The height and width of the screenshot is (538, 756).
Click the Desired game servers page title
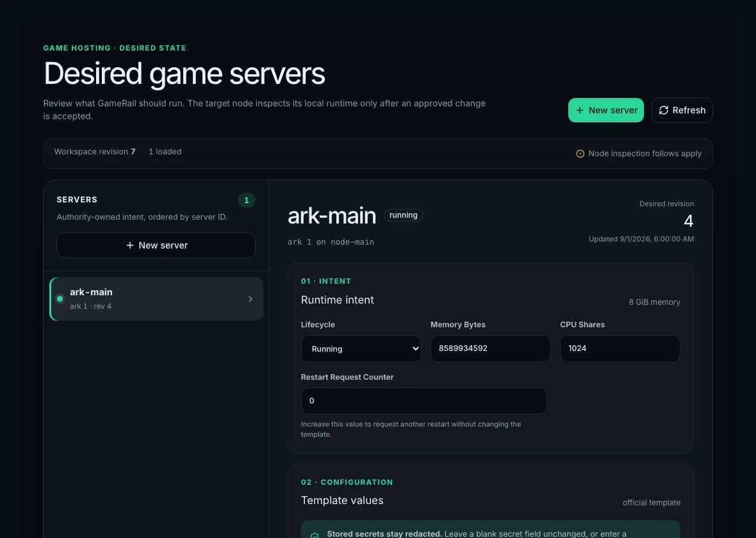184,74
